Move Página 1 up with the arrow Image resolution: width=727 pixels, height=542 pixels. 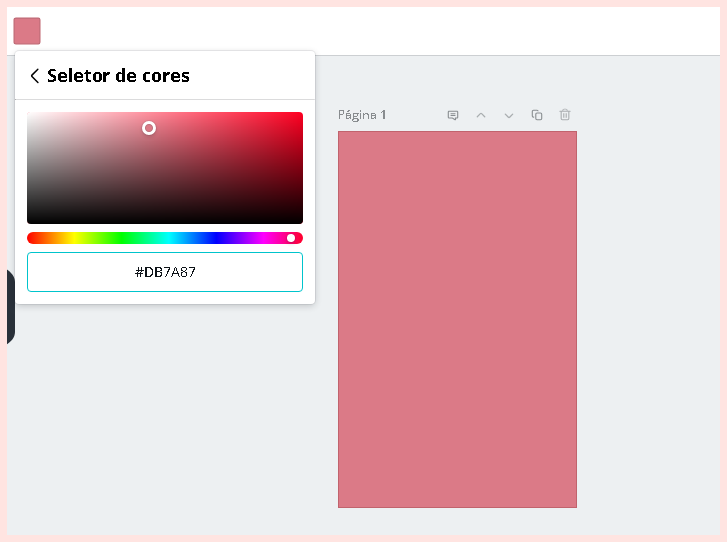coord(481,115)
